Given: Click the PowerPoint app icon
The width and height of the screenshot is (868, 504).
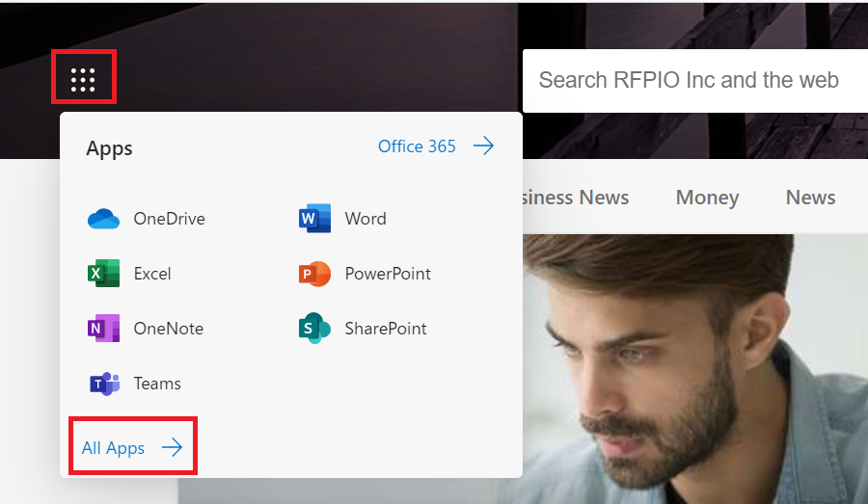Looking at the screenshot, I should pos(315,274).
